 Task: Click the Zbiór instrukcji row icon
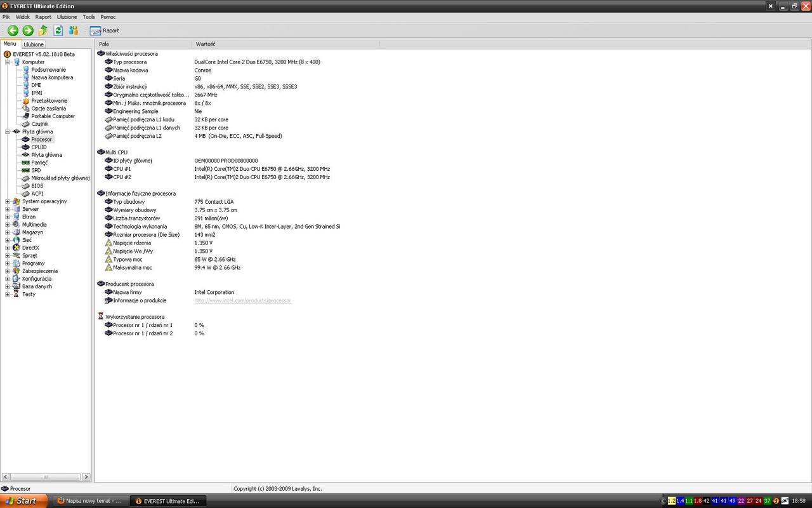click(x=108, y=86)
